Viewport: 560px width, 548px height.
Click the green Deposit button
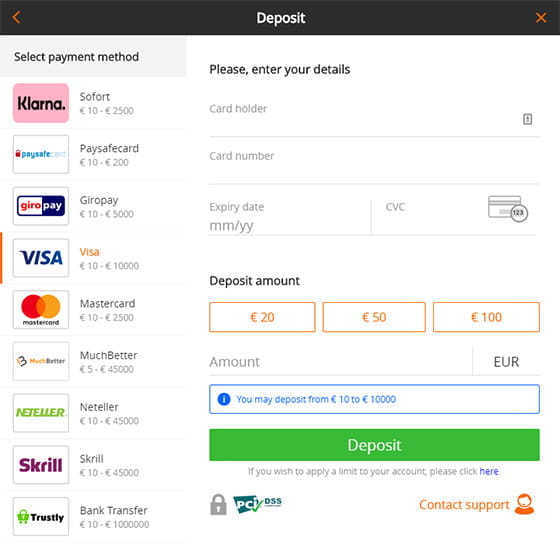(x=374, y=445)
